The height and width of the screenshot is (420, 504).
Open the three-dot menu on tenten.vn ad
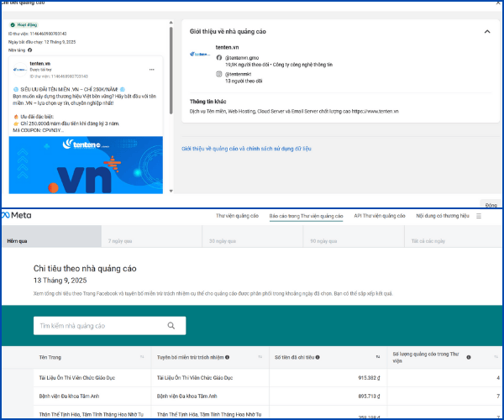(x=152, y=70)
